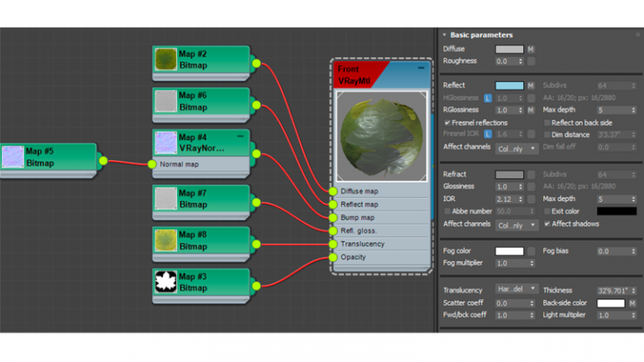The width and height of the screenshot is (644, 362).
Task: Click the output socket of Map #4
Action: pyautogui.click(x=257, y=154)
